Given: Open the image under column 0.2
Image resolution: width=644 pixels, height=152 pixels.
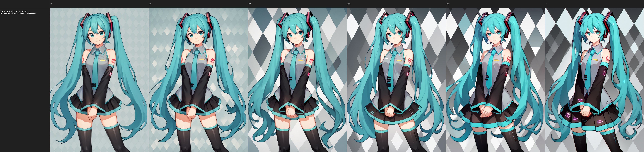Looking at the screenshot, I should [198, 80].
